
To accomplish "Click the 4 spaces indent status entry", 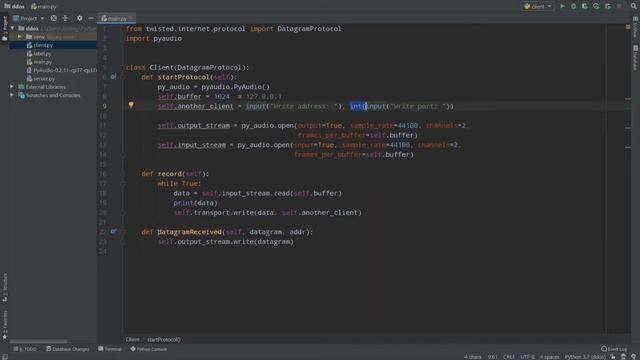I will pyautogui.click(x=550, y=357).
